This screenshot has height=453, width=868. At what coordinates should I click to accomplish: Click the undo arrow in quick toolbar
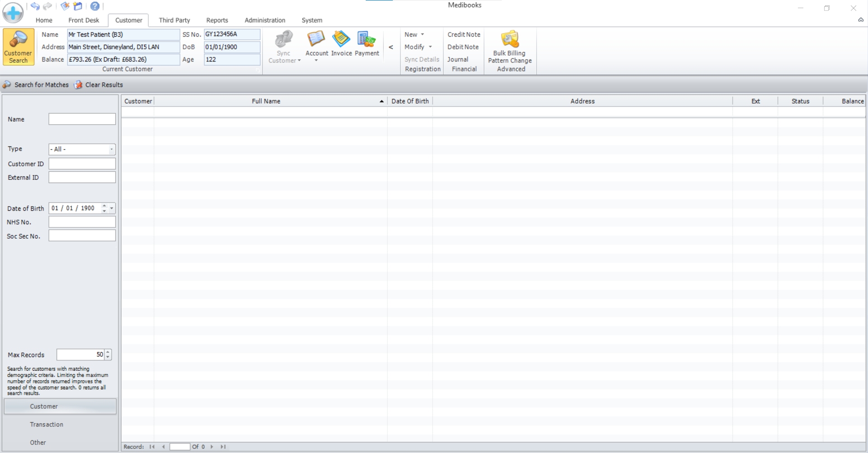[x=35, y=6]
